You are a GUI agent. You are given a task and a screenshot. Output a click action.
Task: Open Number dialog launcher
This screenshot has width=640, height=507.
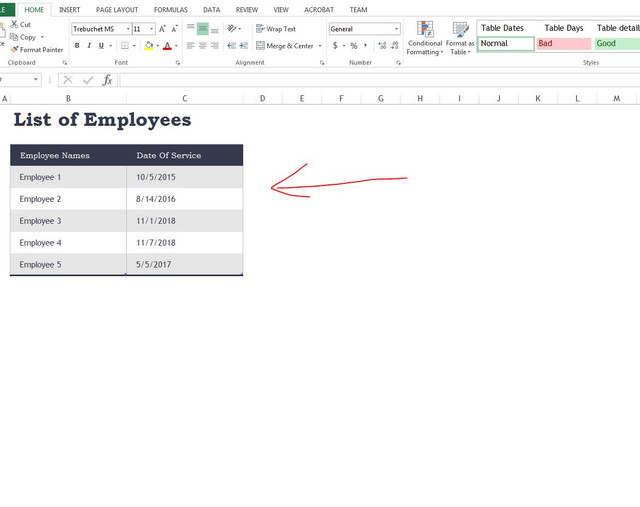point(398,63)
